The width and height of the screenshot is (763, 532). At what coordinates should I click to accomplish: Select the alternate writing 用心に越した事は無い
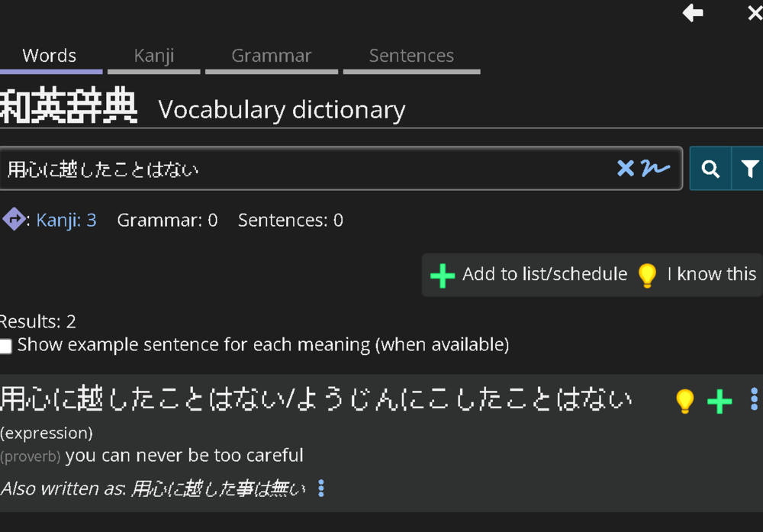tap(219, 488)
